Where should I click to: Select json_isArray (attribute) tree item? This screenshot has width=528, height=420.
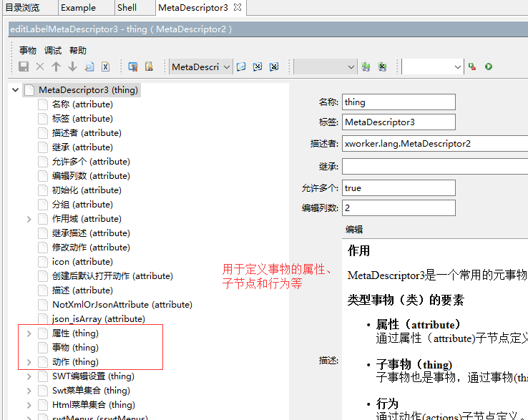(x=99, y=319)
